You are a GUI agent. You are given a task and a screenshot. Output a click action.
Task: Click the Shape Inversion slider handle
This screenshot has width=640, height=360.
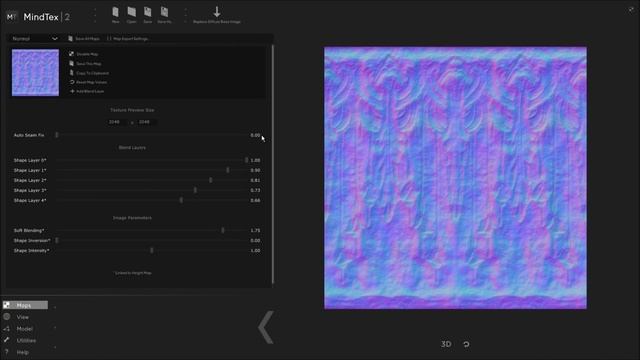tap(57, 240)
